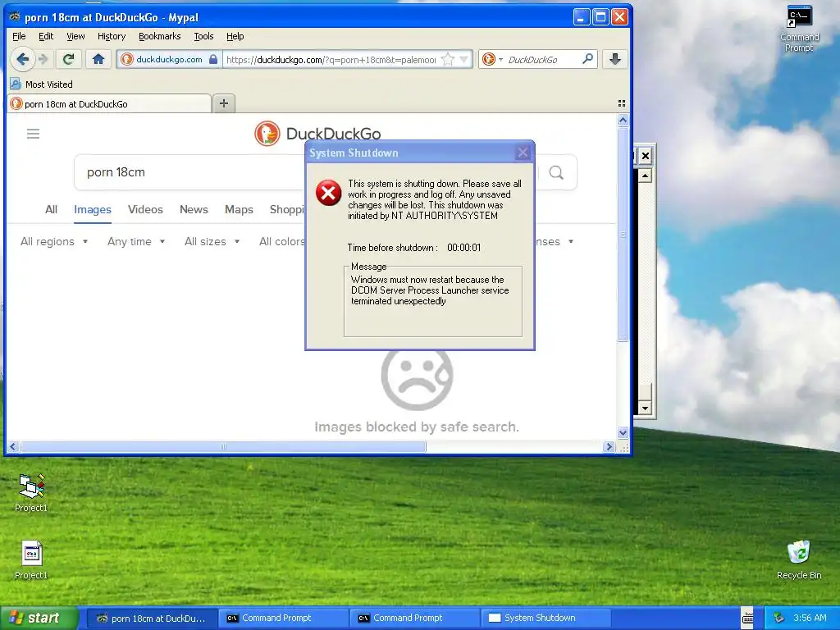Open the DuckDuckGo hamburger menu
Image resolution: width=840 pixels, height=630 pixels.
(x=33, y=134)
